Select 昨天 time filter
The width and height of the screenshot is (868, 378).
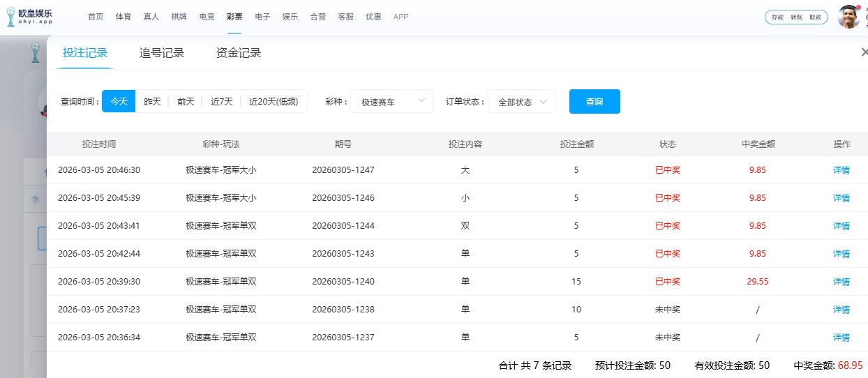[152, 101]
